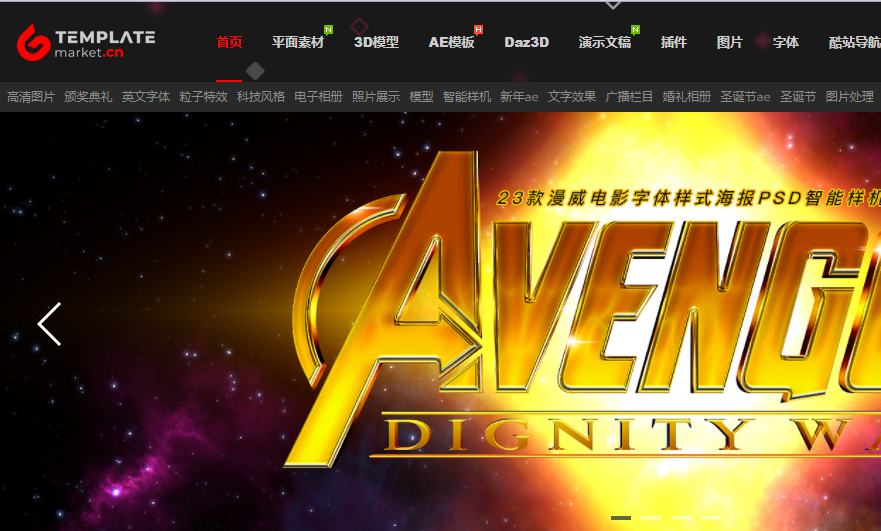This screenshot has width=881, height=531.
Task: Select the fourth carousel indicator
Action: [x=711, y=518]
